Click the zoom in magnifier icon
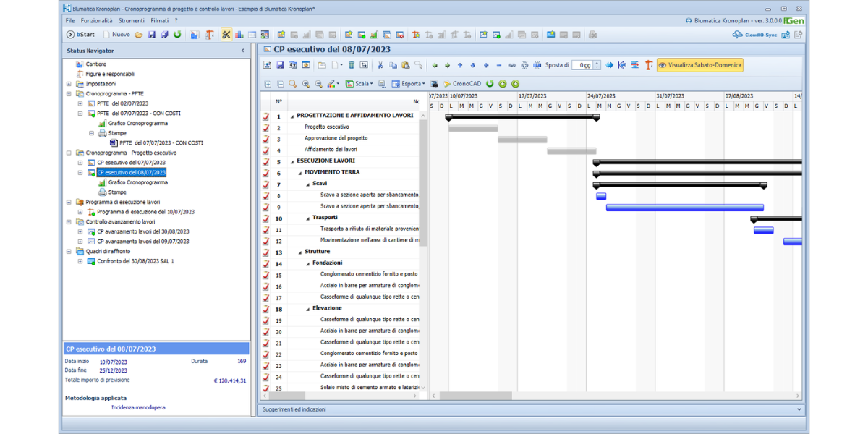Screen dimensions: 868x434 305,84
